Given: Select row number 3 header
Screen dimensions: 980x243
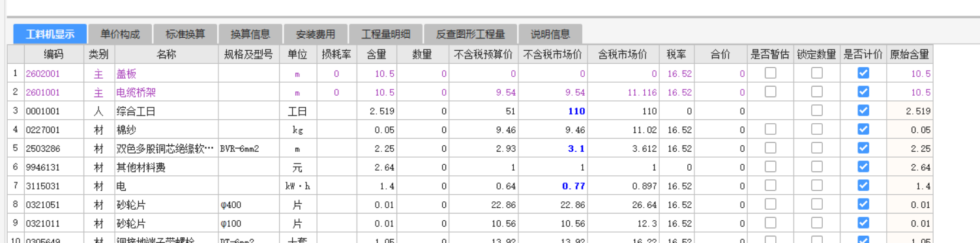Looking at the screenshot, I should (15, 111).
